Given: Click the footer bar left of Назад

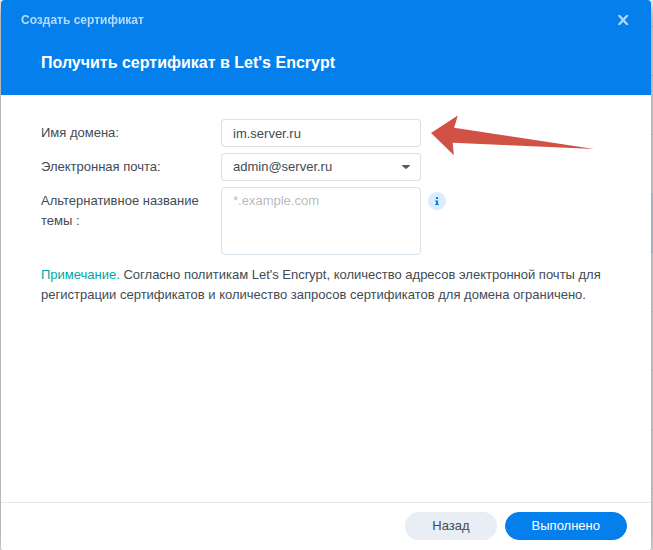Looking at the screenshot, I should coord(200,525).
